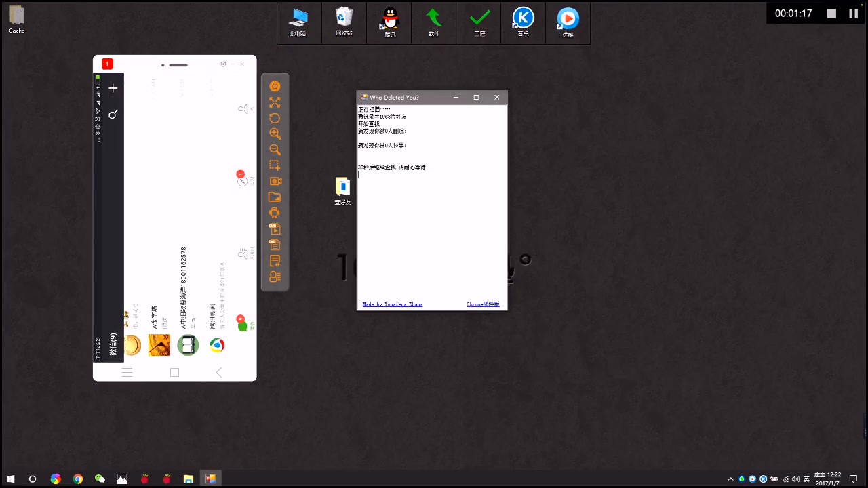This screenshot has width=868, height=488.
Task: Open File Explorer from the taskbar
Action: [x=189, y=479]
